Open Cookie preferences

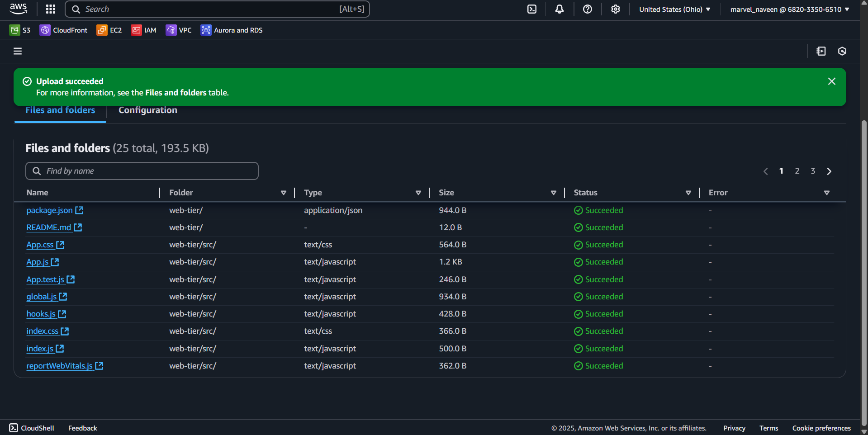821,428
